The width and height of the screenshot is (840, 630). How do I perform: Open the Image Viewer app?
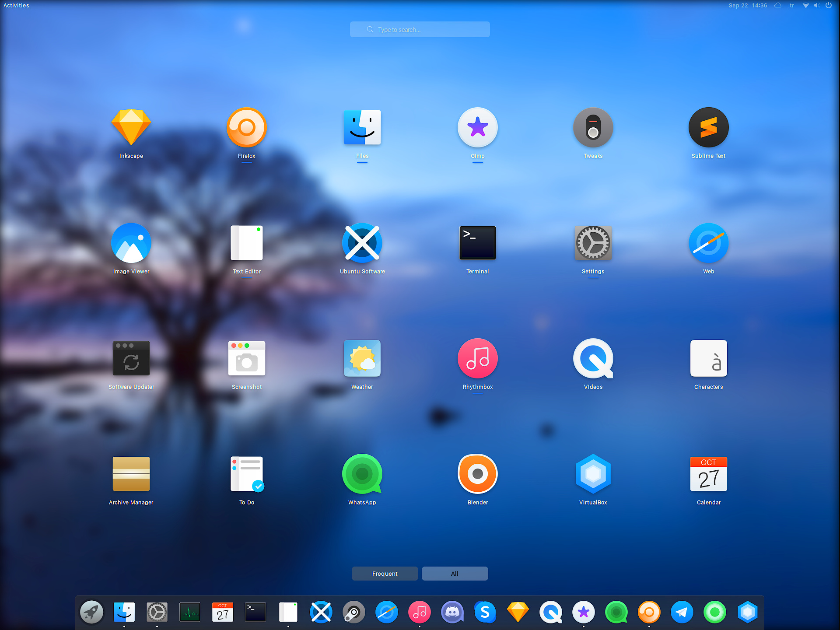(x=131, y=243)
